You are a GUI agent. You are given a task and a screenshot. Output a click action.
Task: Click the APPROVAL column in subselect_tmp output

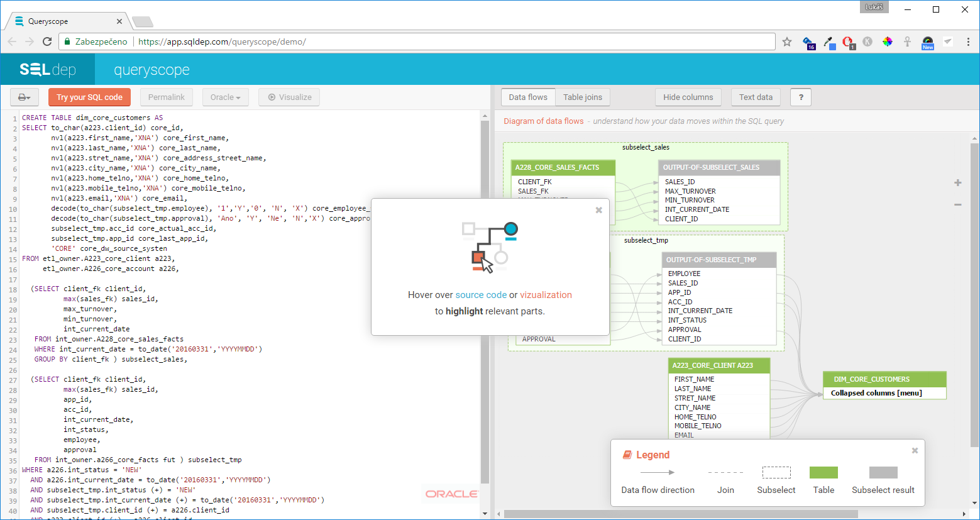click(685, 329)
